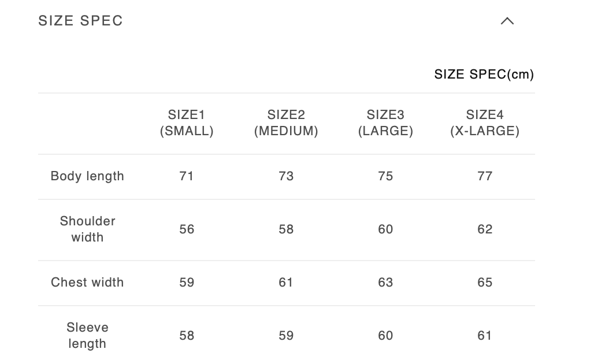Click the Body length row label
Viewport: 594px width, 364px height.
point(87,176)
